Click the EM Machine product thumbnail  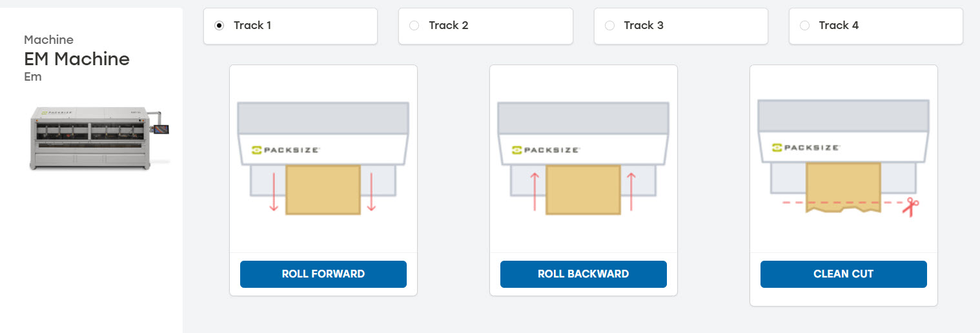pyautogui.click(x=99, y=138)
